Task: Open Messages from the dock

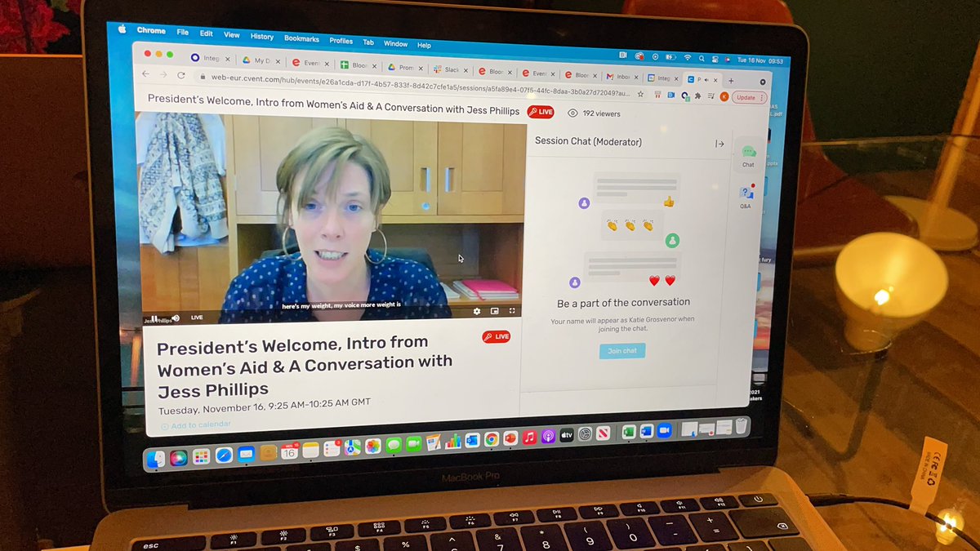Action: tap(394, 445)
